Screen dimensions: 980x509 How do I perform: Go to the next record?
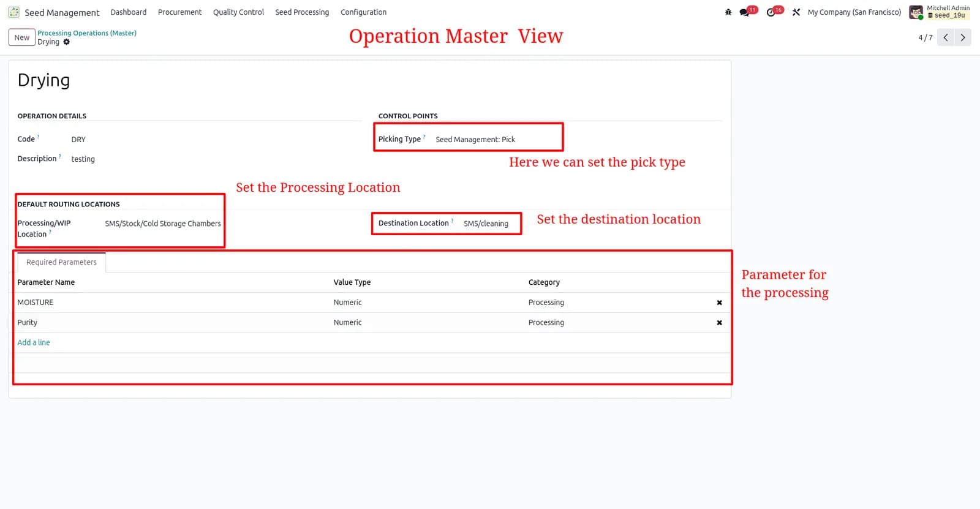(963, 37)
